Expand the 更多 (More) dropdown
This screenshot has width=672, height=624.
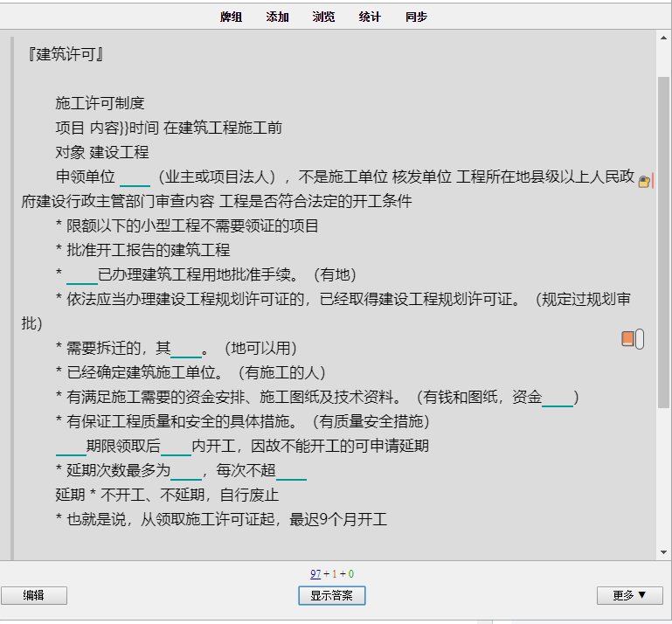[629, 595]
